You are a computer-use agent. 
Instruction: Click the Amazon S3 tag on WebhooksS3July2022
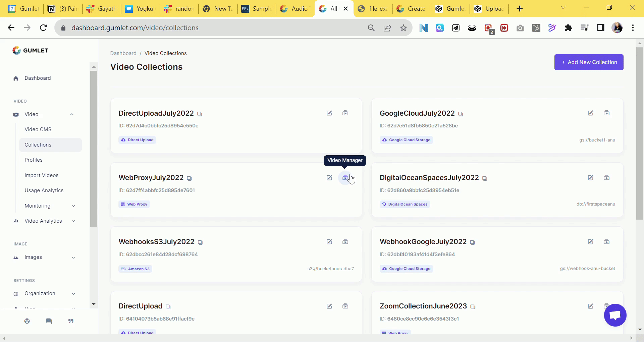click(x=135, y=269)
